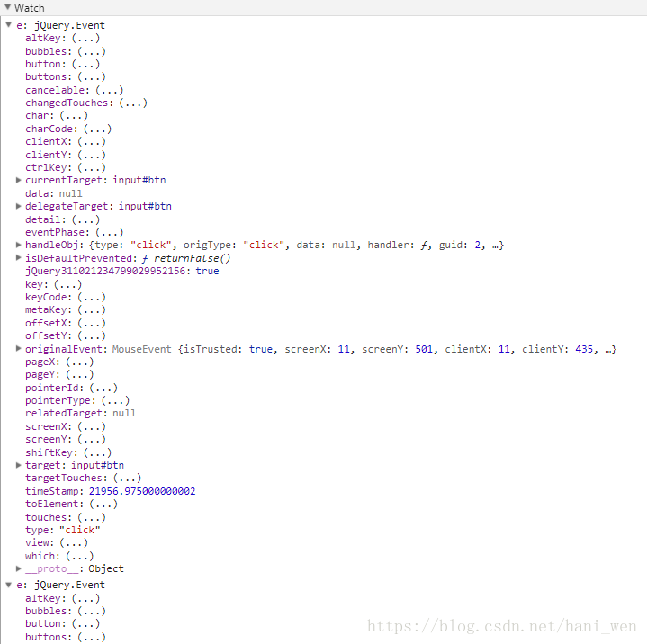Collapse the Watch section header triangle
This screenshot has width=647, height=644.
point(7,7)
